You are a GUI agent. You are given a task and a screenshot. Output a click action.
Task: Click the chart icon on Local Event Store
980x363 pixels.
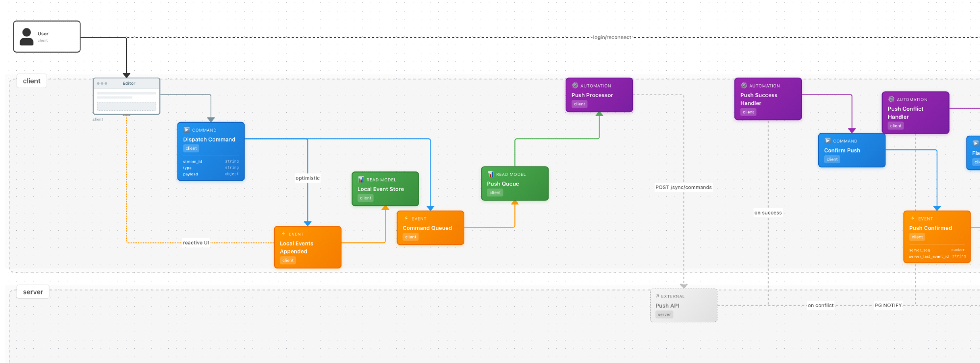pos(361,180)
